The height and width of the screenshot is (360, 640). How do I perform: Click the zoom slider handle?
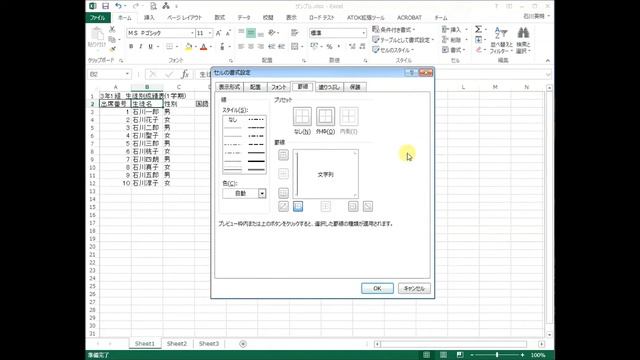pos(497,355)
